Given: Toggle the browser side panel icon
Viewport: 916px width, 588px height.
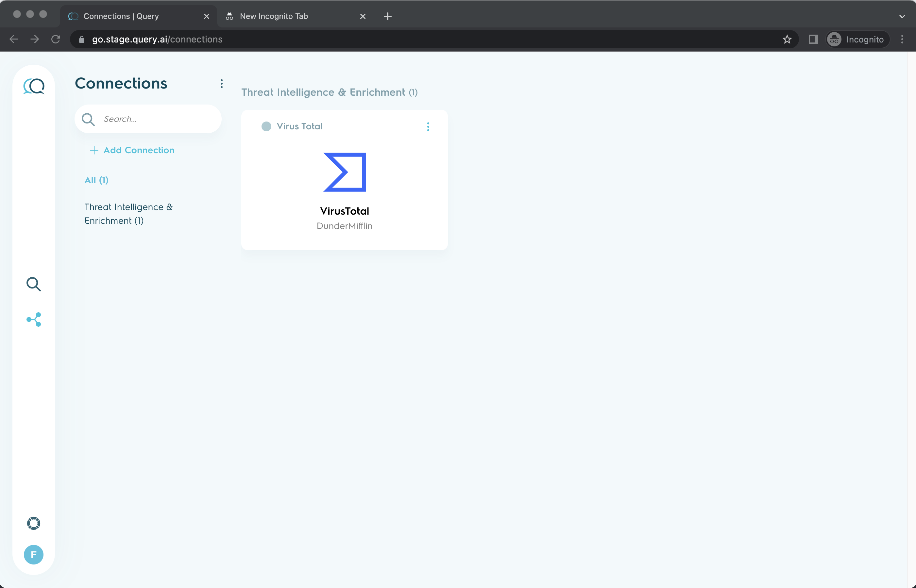Looking at the screenshot, I should click(x=813, y=39).
